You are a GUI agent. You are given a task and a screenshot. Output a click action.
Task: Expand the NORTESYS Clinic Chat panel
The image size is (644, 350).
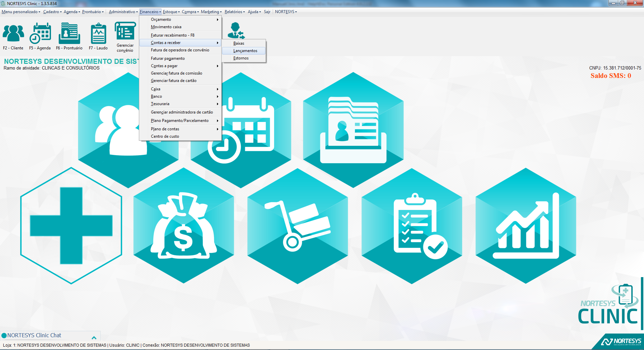(x=94, y=338)
